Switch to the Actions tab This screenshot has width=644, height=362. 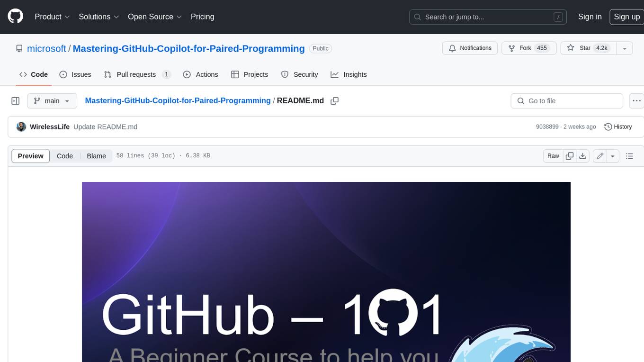(x=200, y=74)
